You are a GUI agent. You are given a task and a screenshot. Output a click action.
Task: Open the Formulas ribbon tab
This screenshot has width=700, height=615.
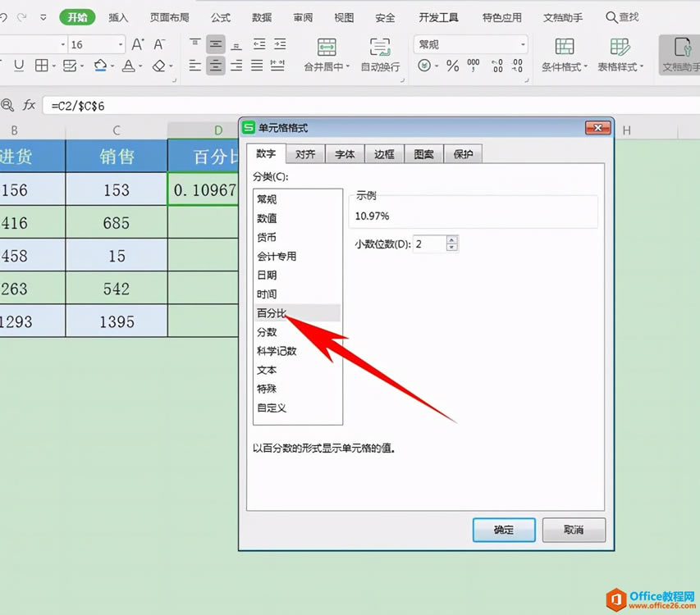[x=221, y=17]
